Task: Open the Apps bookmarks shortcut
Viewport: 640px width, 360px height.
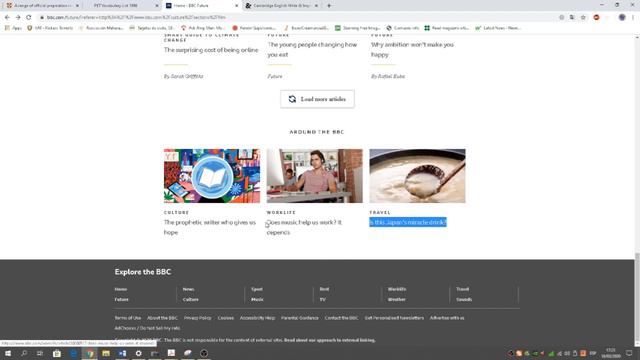Action: point(13,28)
